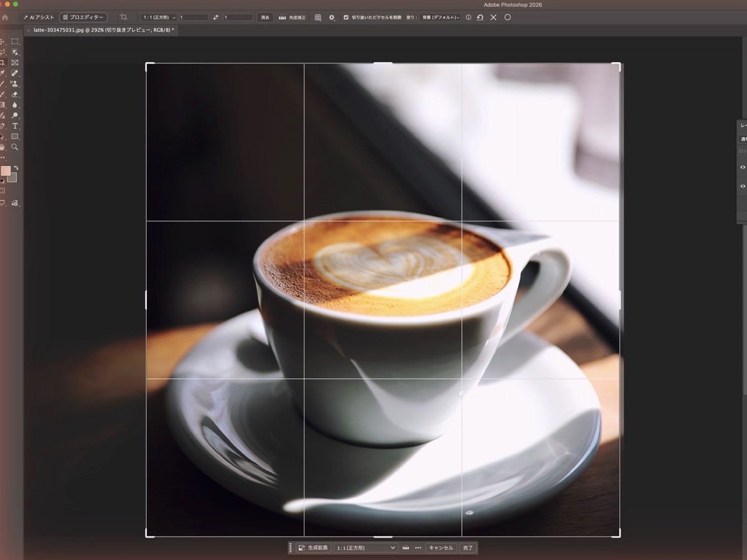Select the Rectangle shape tool
747x560 pixels.
pos(15,136)
